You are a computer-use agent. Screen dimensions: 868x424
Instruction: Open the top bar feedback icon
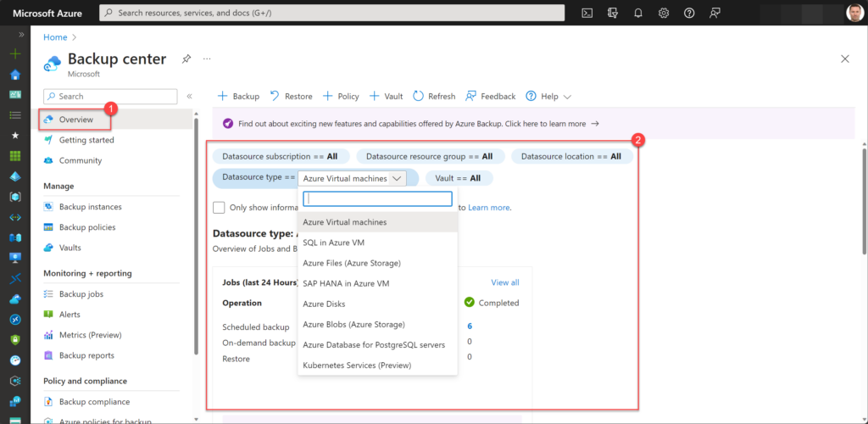(715, 14)
